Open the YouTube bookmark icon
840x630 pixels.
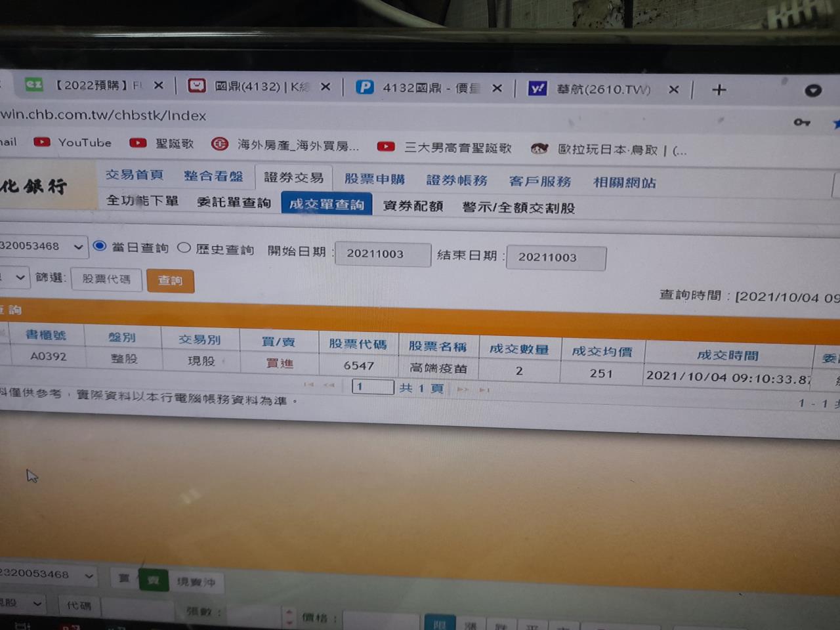click(42, 142)
